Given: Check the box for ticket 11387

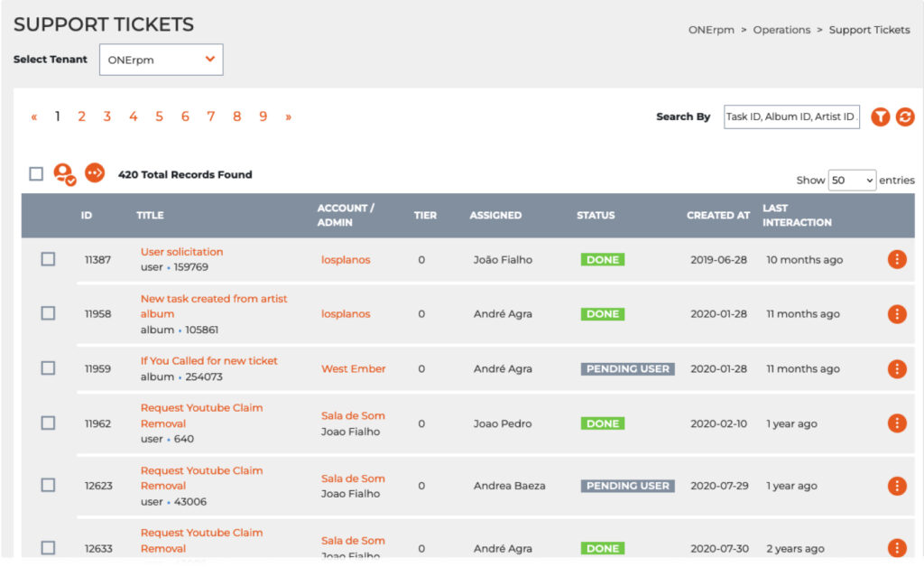Looking at the screenshot, I should pyautogui.click(x=48, y=260).
